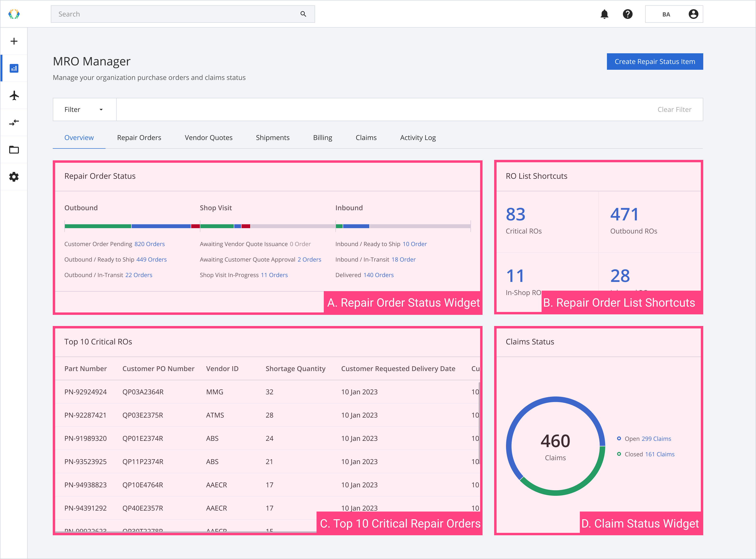Image resolution: width=756 pixels, height=559 pixels.
Task: Click the claims donut chart
Action: point(555,446)
